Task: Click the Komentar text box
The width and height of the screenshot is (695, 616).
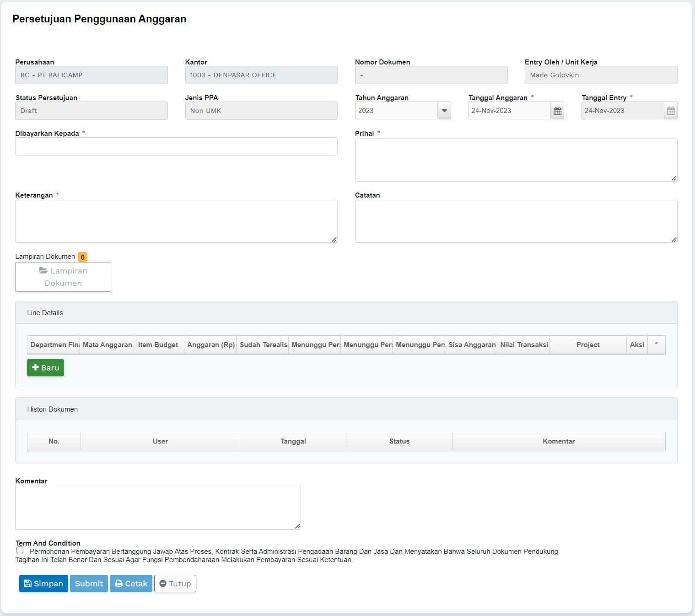Action: click(x=158, y=507)
